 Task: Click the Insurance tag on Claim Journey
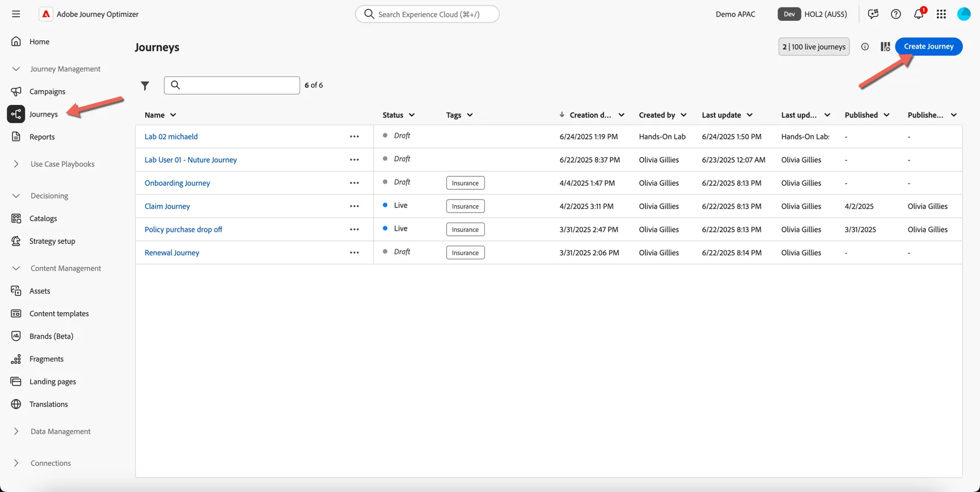[x=465, y=206]
